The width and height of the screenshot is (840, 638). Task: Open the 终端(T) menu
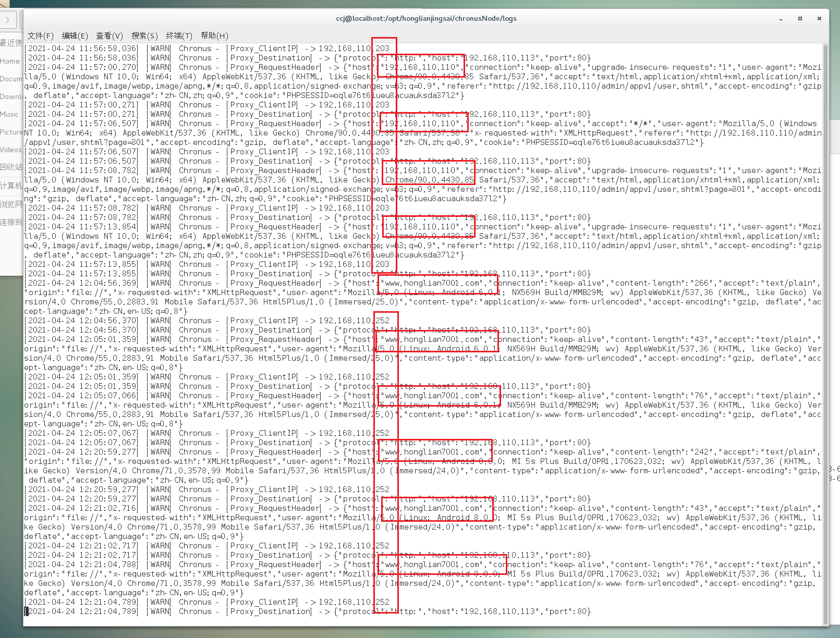tap(179, 35)
